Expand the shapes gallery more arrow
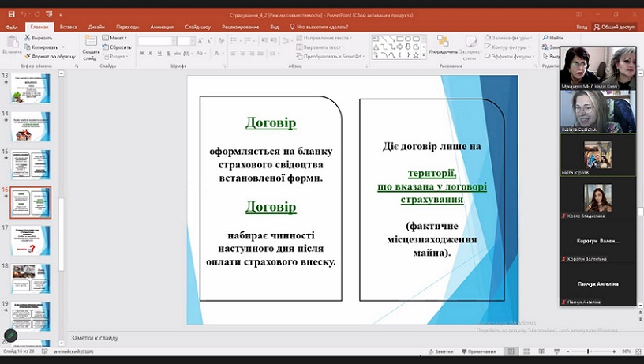 click(x=424, y=55)
